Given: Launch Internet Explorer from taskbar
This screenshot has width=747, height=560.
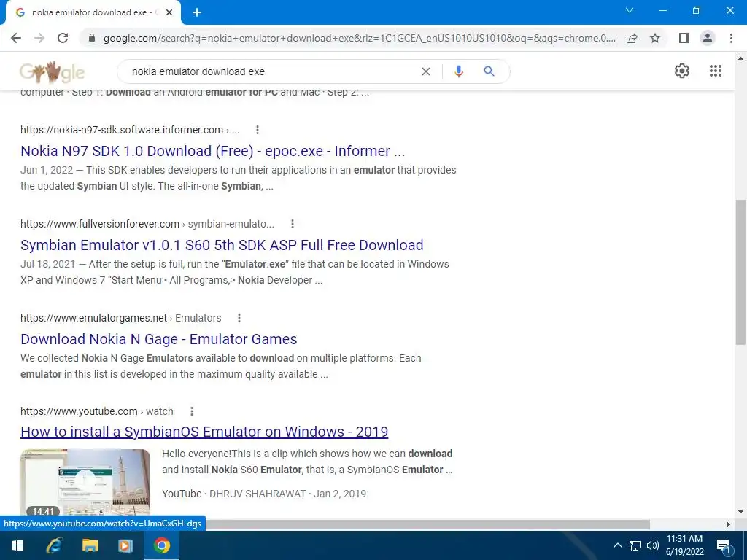Looking at the screenshot, I should click(54, 545).
